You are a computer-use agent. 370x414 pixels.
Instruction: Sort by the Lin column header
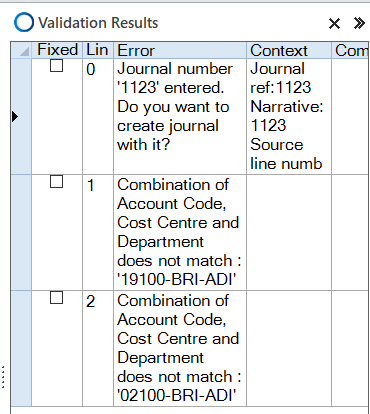[98, 50]
